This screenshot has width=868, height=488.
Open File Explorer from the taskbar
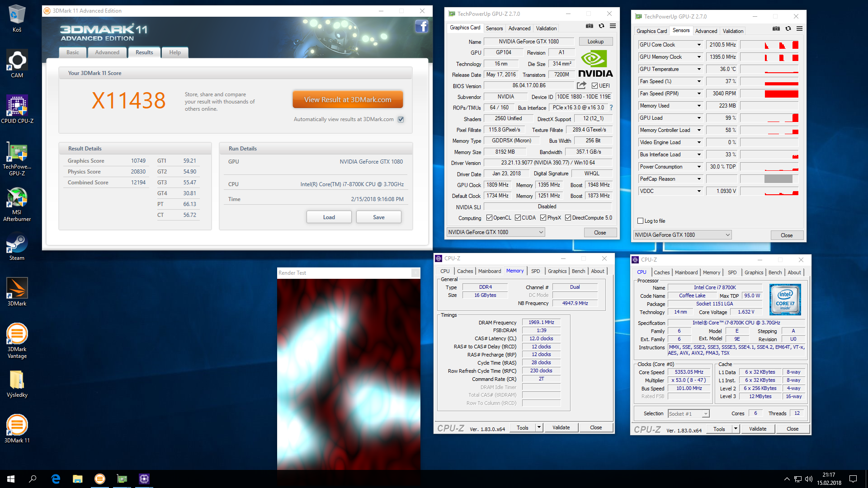coord(78,479)
